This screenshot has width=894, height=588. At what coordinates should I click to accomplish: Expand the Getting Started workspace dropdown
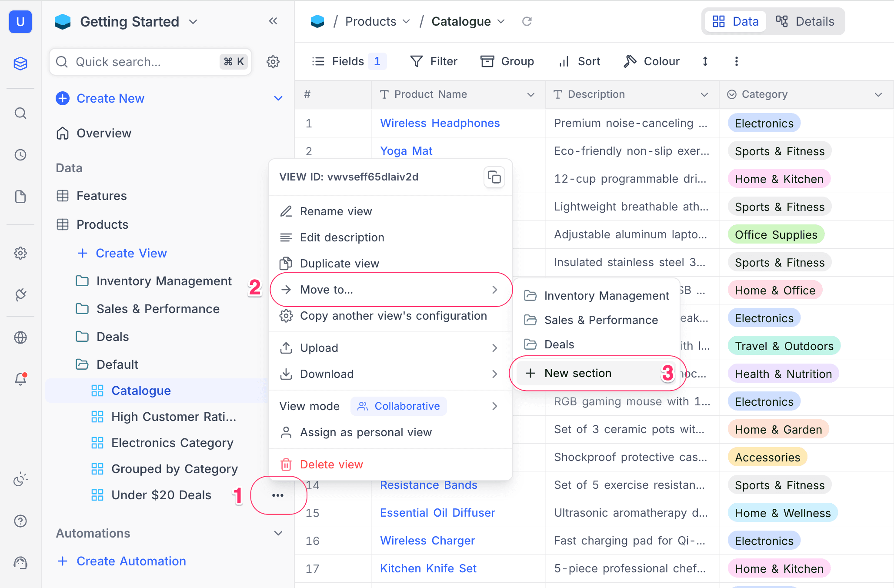193,22
